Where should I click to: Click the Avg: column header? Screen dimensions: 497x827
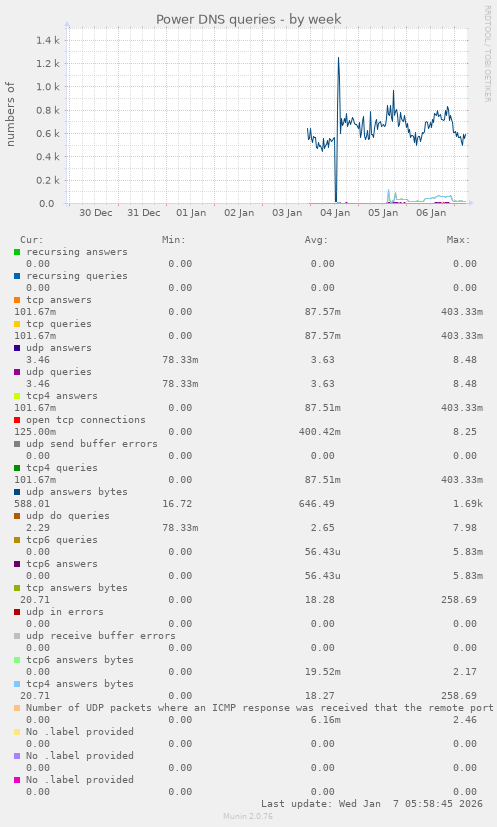pos(316,240)
